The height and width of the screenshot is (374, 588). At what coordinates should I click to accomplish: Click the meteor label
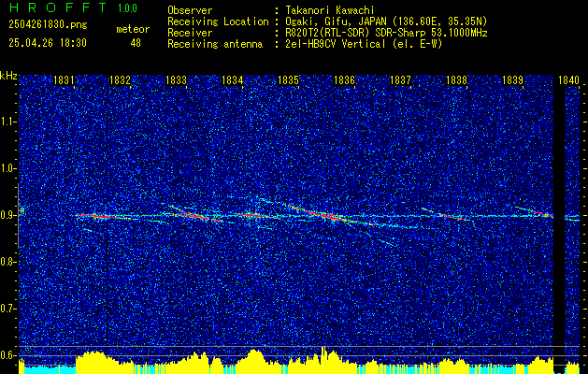pyautogui.click(x=133, y=29)
